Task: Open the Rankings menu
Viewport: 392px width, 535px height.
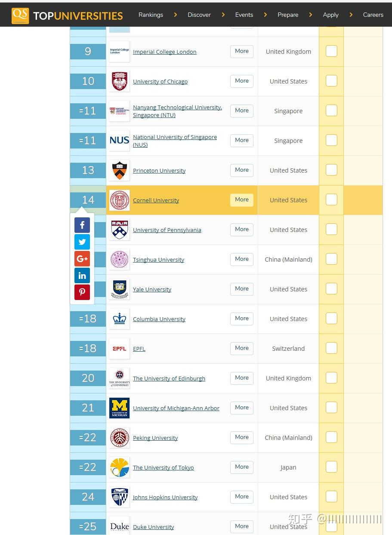Action: coord(151,15)
